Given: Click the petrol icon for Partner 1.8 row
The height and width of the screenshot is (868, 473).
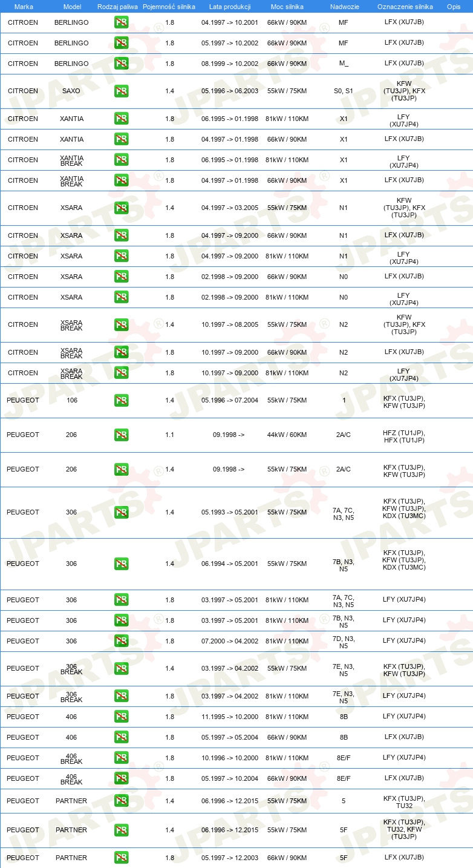Looking at the screenshot, I should coord(121,858).
